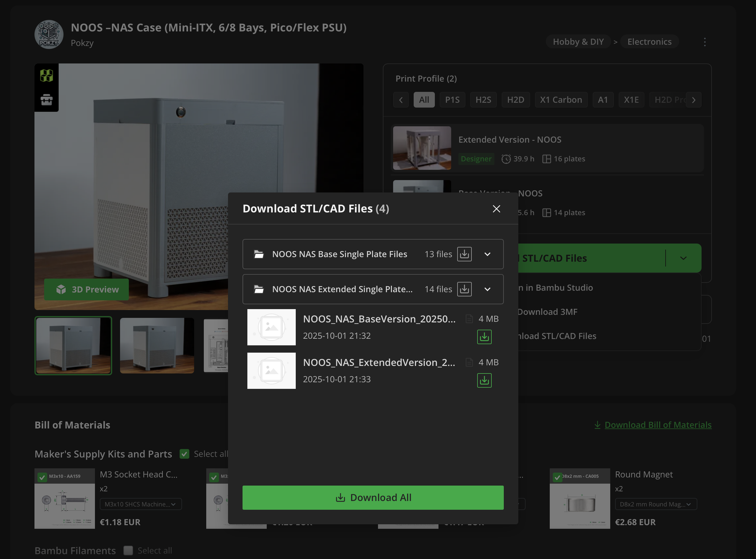This screenshot has height=559, width=756.
Task: Download the NOOS_NAS_BaseVersion file
Action: (484, 337)
